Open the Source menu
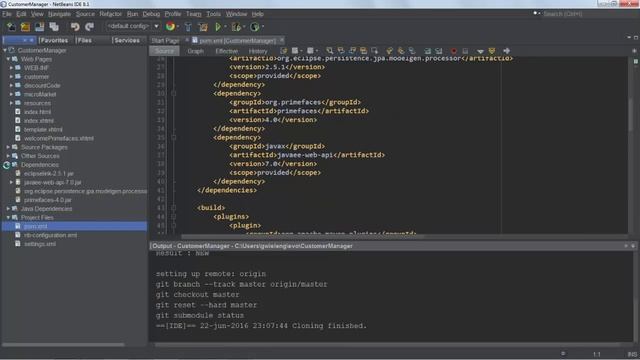This screenshot has width=640, height=360. (85, 14)
